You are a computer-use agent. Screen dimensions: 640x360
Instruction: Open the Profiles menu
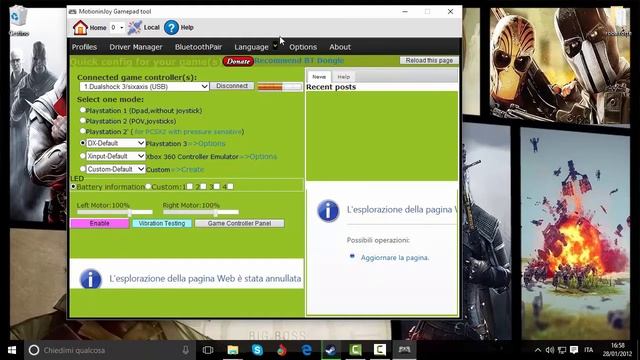pos(84,47)
